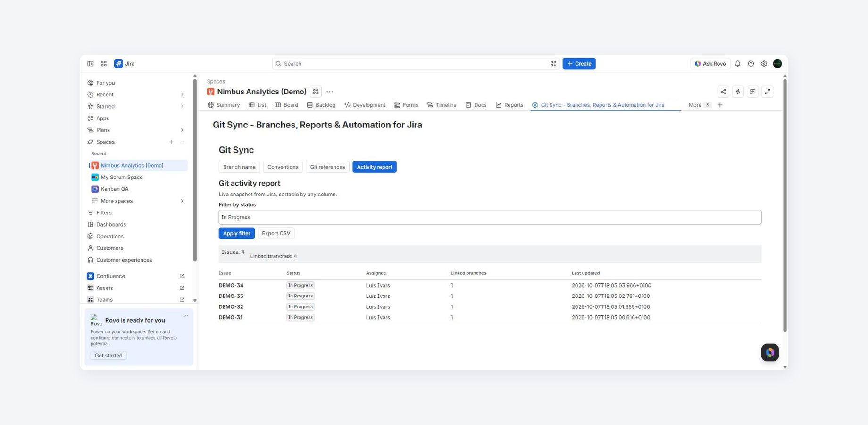Viewport: 868px width, 425px height.
Task: Open the feedback comment icon
Action: [x=752, y=92]
